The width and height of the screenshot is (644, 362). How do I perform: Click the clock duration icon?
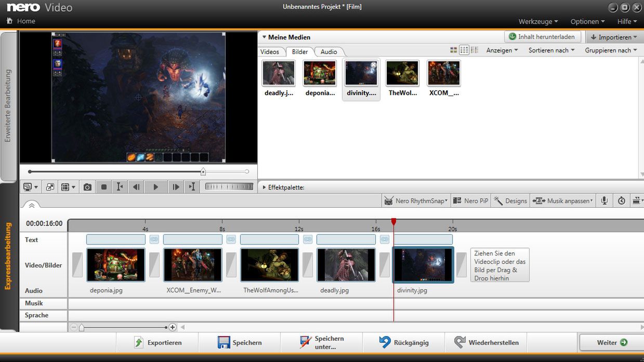point(622,200)
